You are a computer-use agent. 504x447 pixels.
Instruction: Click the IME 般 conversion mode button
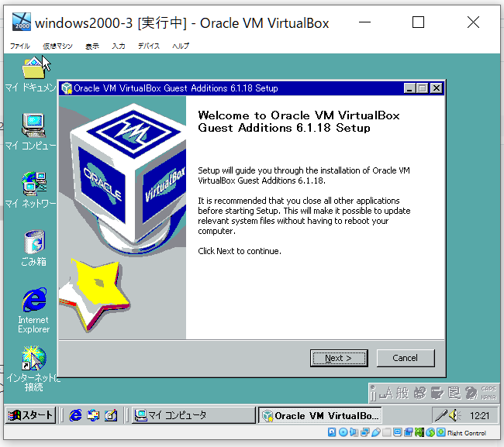click(402, 393)
